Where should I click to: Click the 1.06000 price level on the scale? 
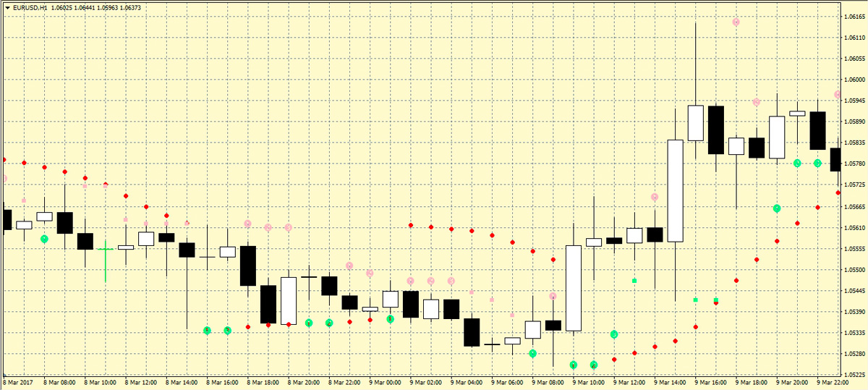[854, 80]
